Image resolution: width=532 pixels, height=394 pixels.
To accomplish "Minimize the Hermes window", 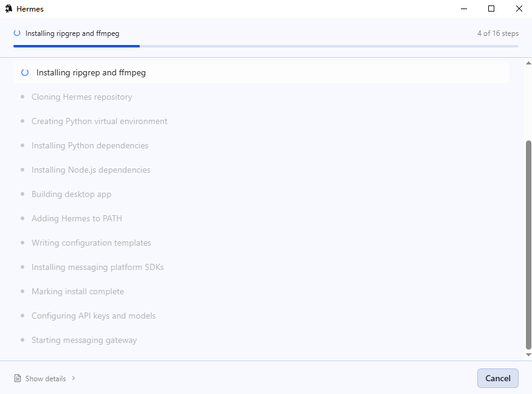I will [464, 9].
